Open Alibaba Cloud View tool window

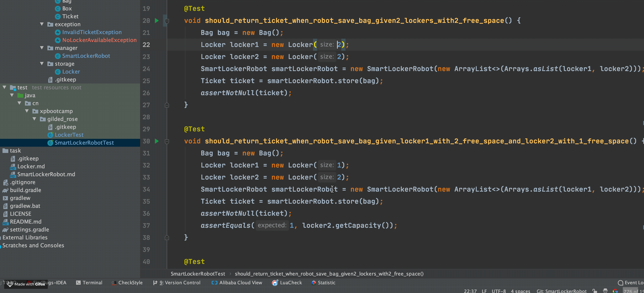click(x=237, y=282)
